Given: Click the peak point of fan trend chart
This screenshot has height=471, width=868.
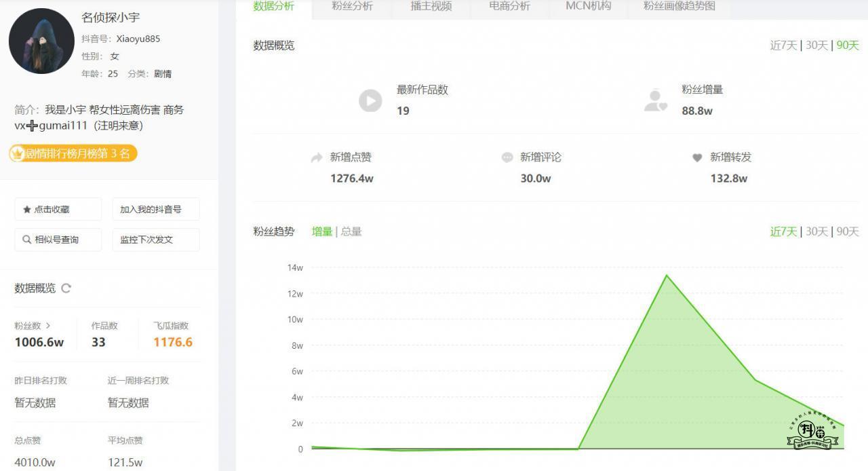Looking at the screenshot, I should [666, 275].
